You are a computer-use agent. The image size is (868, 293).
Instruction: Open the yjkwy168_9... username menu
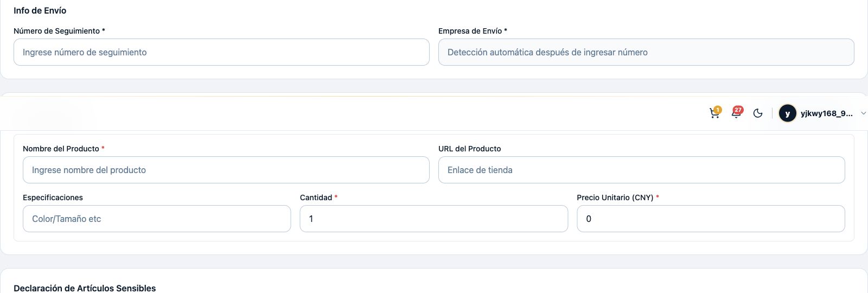(x=826, y=113)
